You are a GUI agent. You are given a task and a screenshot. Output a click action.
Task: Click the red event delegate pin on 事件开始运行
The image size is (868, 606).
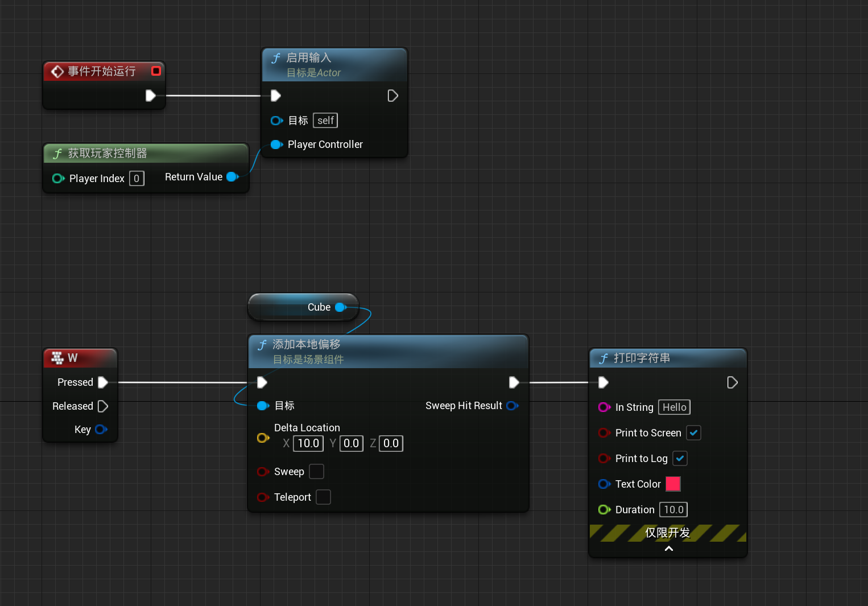[x=156, y=71]
